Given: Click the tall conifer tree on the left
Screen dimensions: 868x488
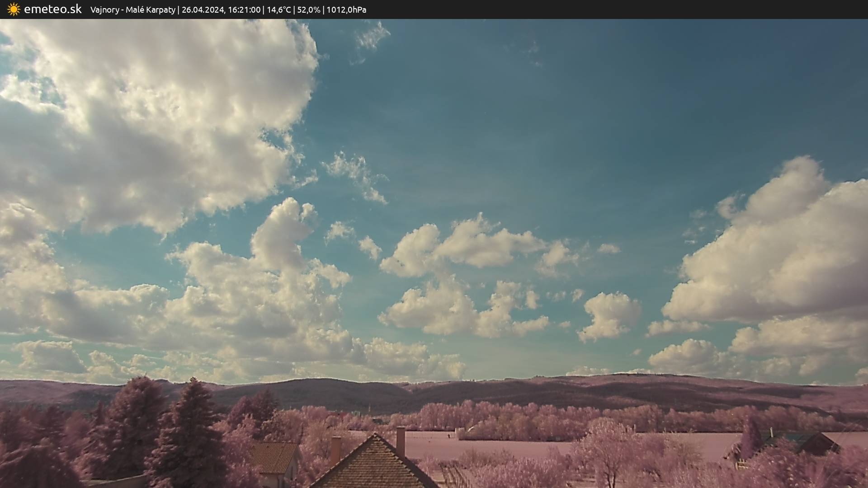Looking at the screenshot, I should (190, 434).
